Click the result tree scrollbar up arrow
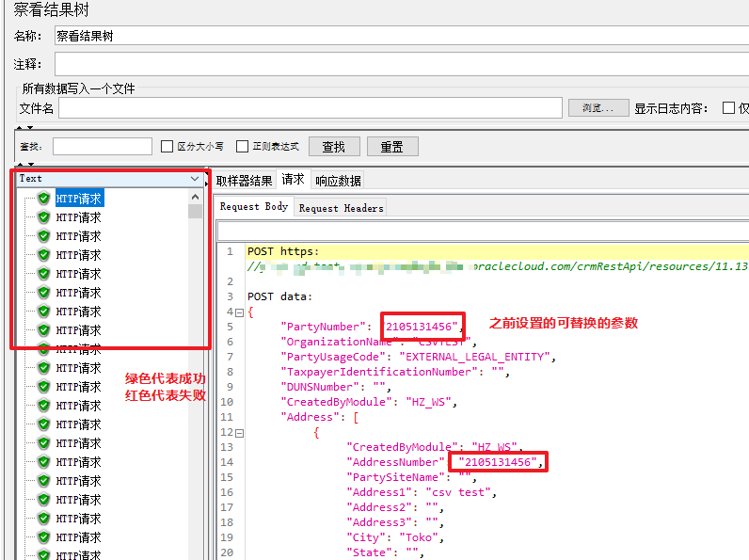749x560 pixels. click(195, 197)
